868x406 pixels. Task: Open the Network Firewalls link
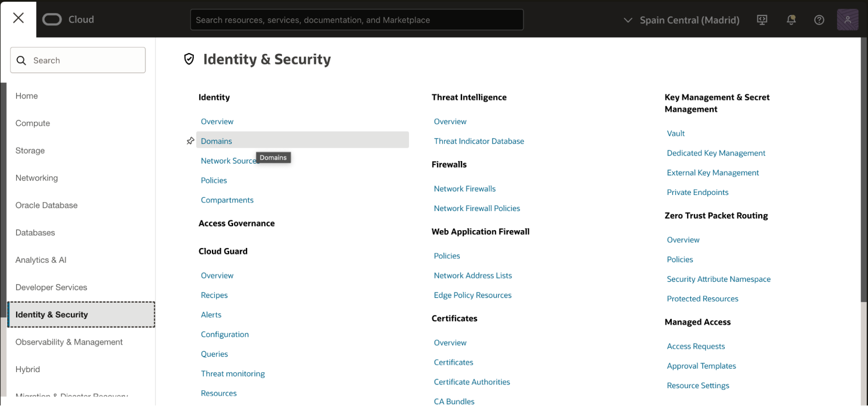click(x=465, y=189)
